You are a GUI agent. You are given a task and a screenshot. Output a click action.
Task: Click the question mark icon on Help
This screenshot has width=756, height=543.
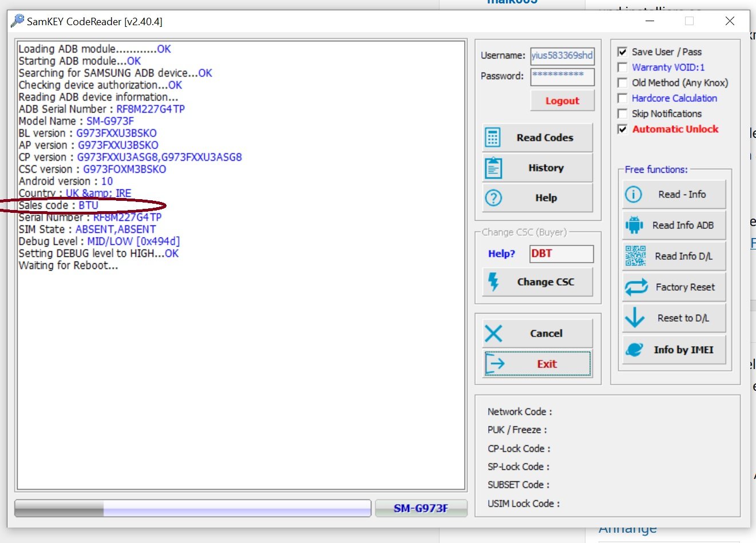click(x=493, y=198)
